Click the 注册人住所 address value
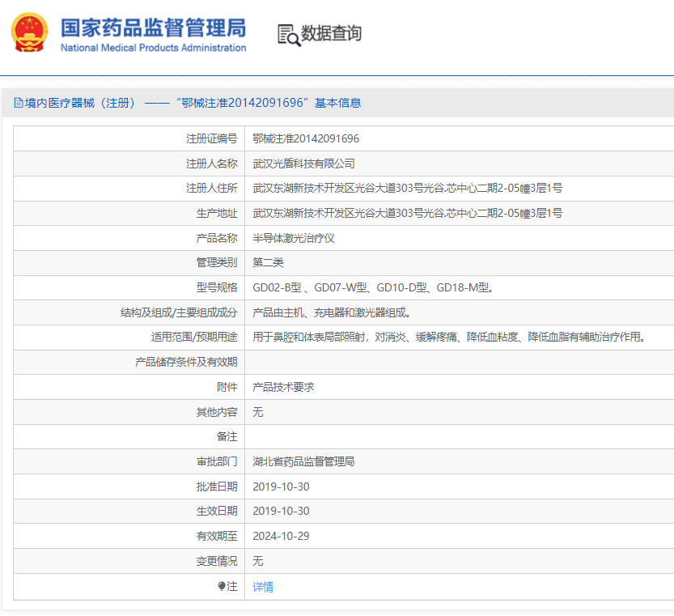Screen dimensions: 674x616 click(408, 188)
